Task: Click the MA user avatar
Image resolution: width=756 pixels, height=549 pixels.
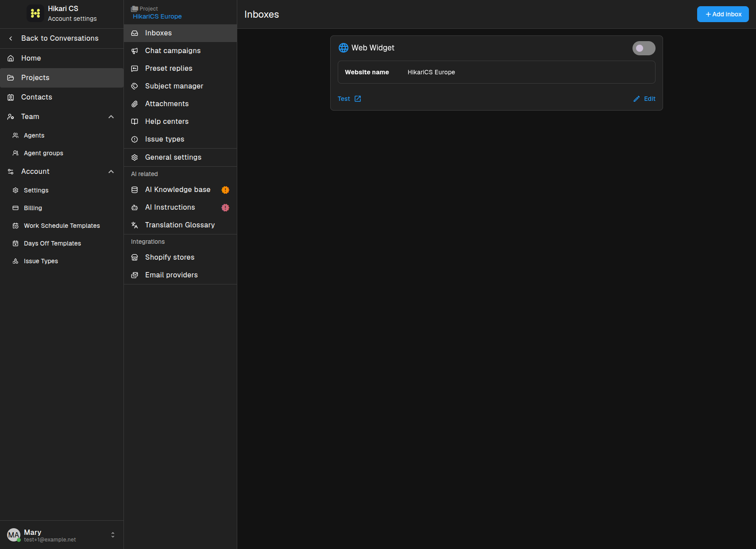Action: (x=14, y=535)
